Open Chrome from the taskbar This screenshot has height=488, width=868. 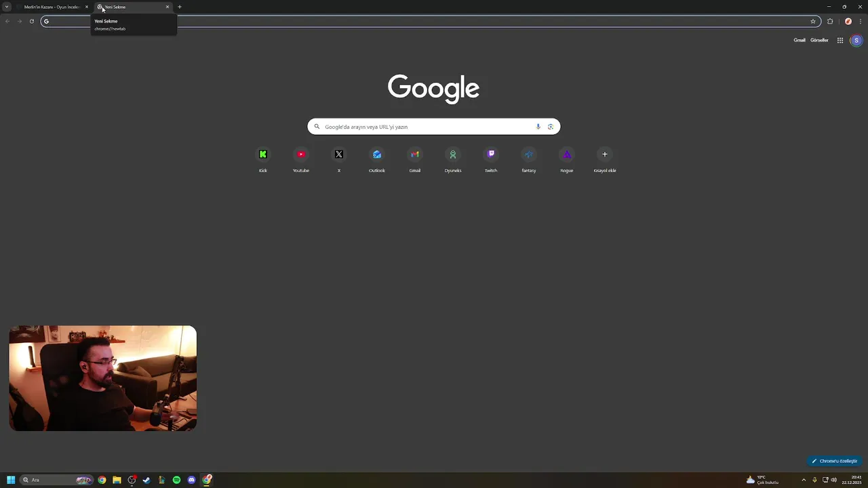(102, 480)
